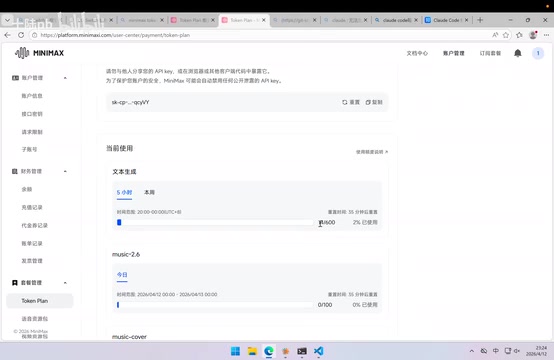Open 接口密钥 in the sidebar
554x360 pixels.
tap(32, 114)
